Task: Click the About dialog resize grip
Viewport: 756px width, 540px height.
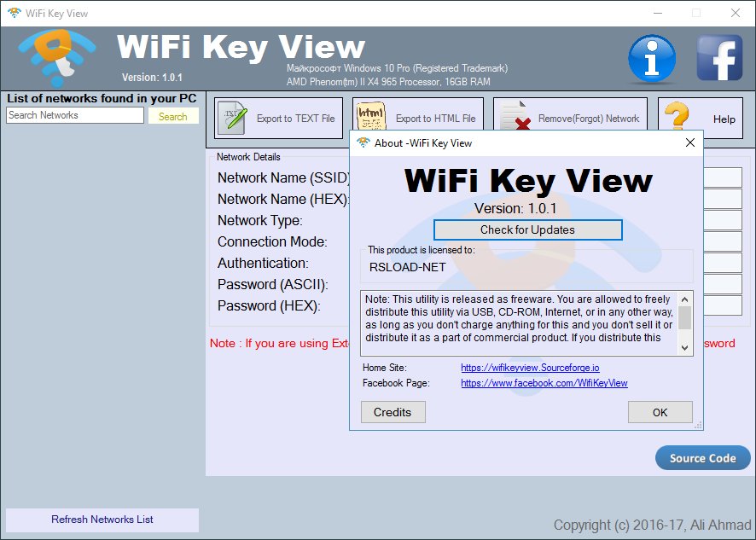Action: point(698,425)
